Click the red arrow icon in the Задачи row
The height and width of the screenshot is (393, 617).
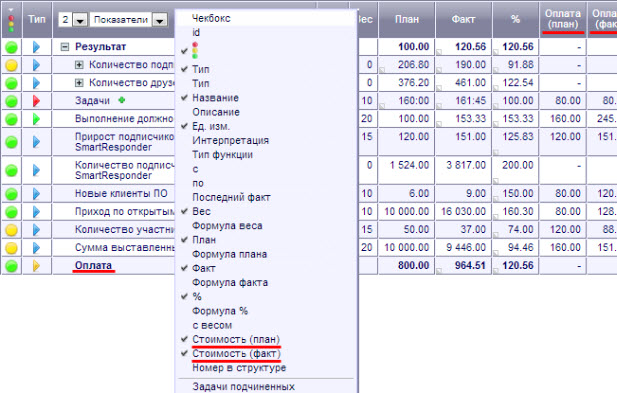click(x=36, y=101)
